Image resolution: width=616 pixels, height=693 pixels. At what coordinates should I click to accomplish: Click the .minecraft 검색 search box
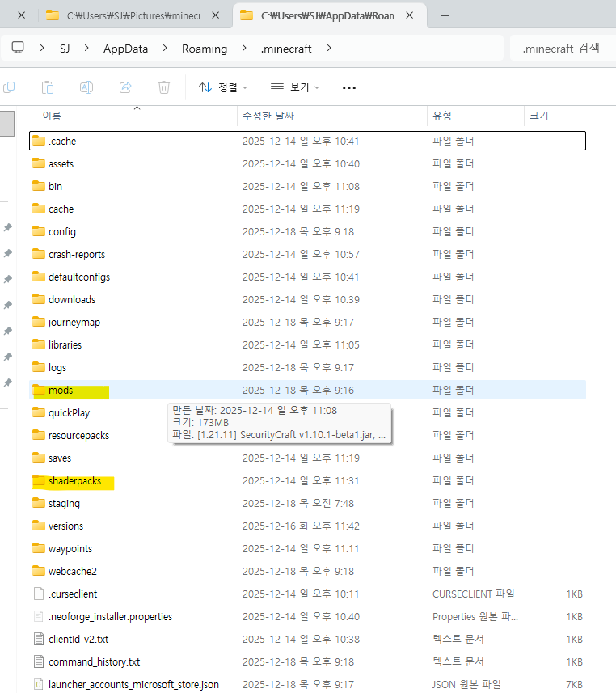coord(561,49)
